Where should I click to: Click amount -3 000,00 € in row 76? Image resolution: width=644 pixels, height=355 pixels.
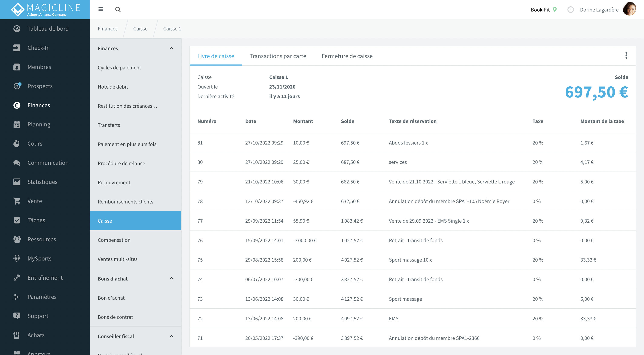click(305, 240)
